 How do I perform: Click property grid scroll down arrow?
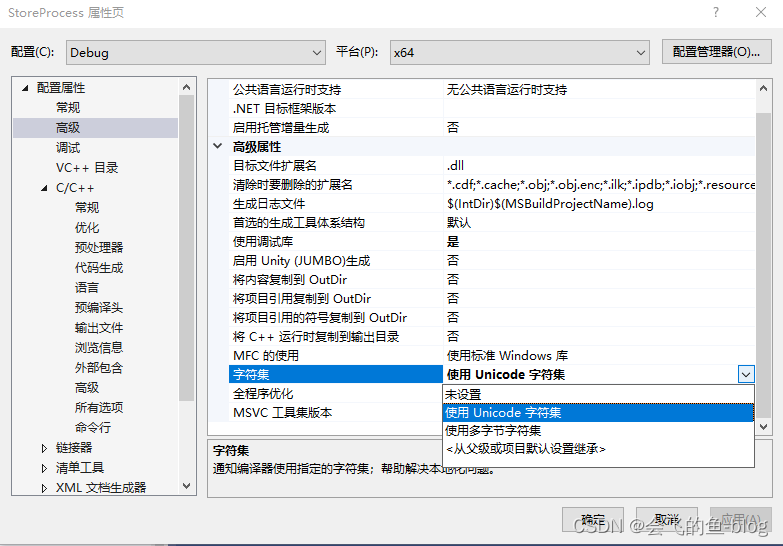click(763, 427)
